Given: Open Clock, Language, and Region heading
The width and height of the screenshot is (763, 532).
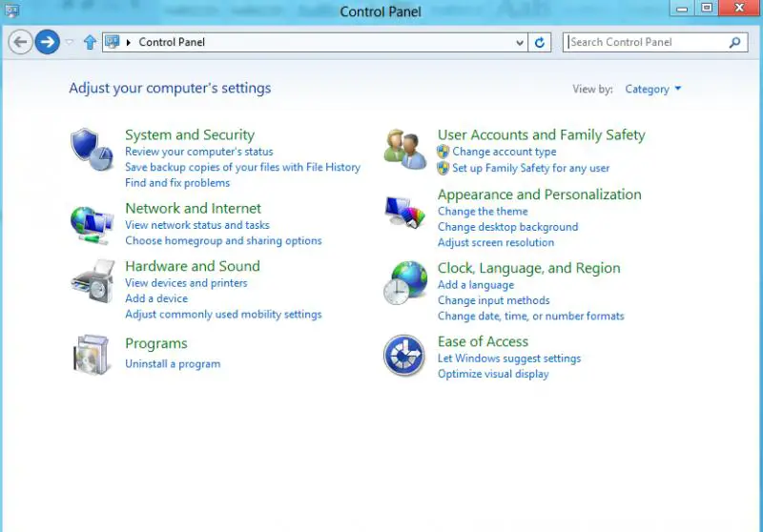Looking at the screenshot, I should point(529,268).
